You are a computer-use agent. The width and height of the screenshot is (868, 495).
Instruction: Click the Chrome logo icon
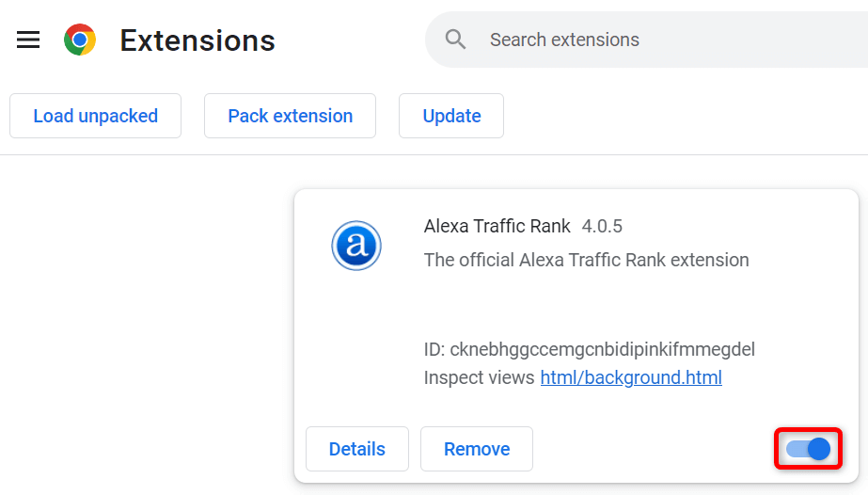coord(80,40)
